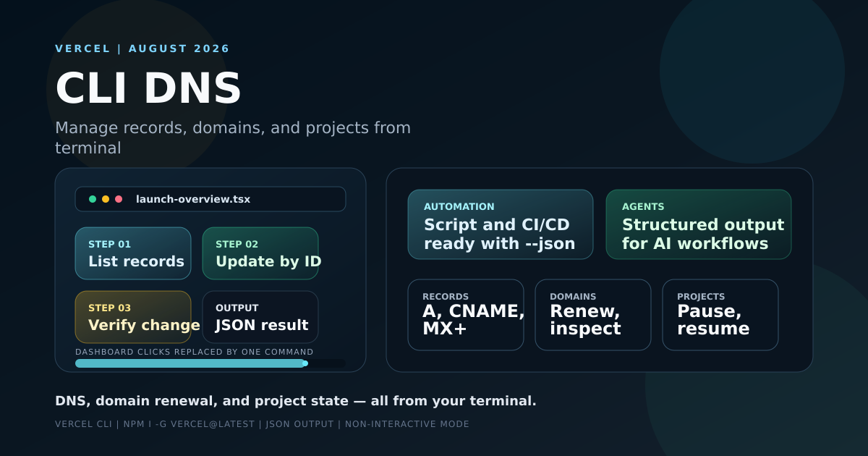The width and height of the screenshot is (868, 456).
Task: Click the CLI DNS headline
Action: 148,88
